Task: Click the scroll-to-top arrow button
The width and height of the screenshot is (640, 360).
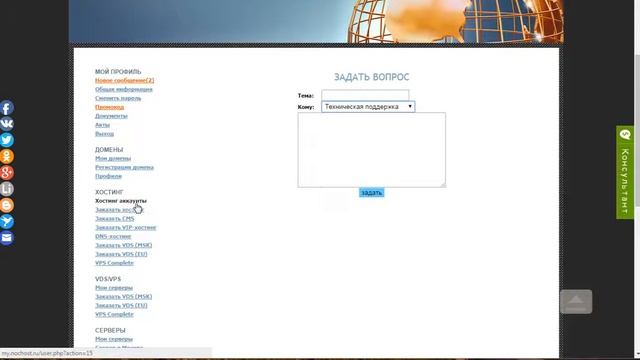Action: click(576, 302)
